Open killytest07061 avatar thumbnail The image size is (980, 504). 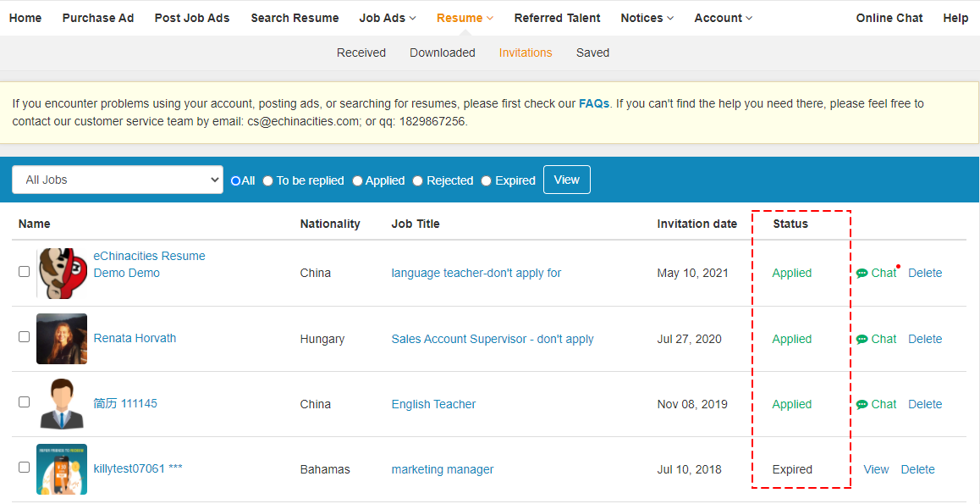tap(62, 469)
